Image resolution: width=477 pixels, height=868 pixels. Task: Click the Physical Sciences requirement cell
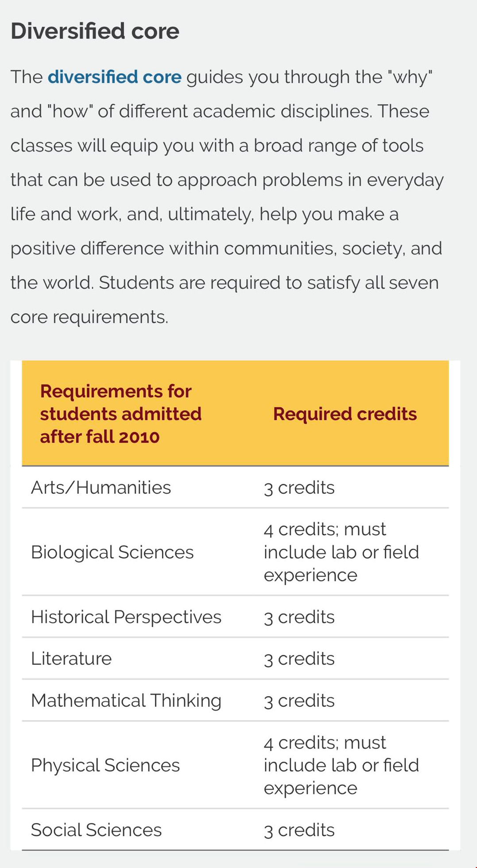coord(105,765)
